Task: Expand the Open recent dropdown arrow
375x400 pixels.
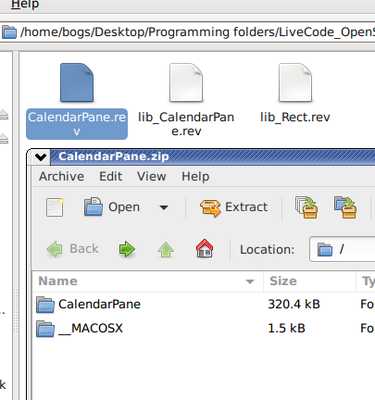Action: coord(164,207)
